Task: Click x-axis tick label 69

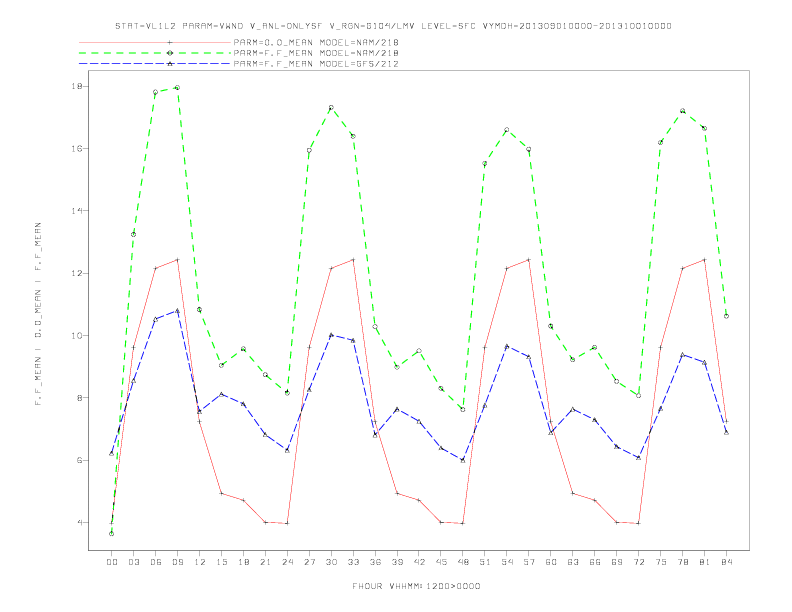Action: [617, 562]
